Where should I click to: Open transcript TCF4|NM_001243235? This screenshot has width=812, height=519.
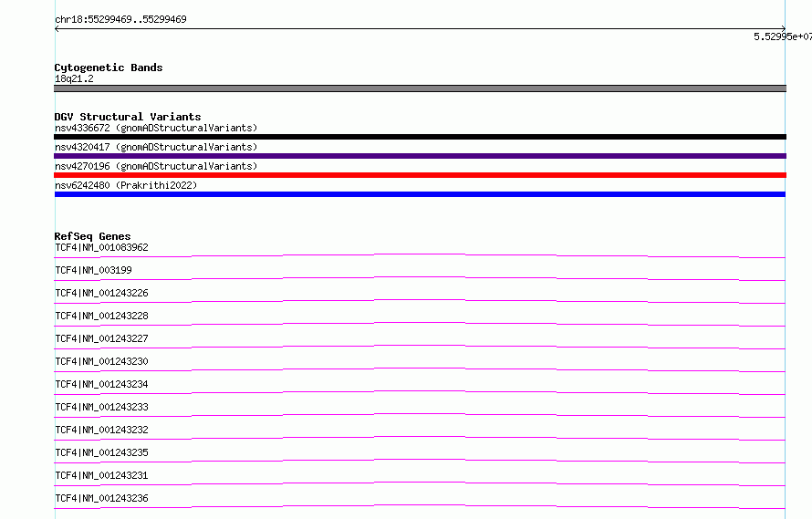101,452
